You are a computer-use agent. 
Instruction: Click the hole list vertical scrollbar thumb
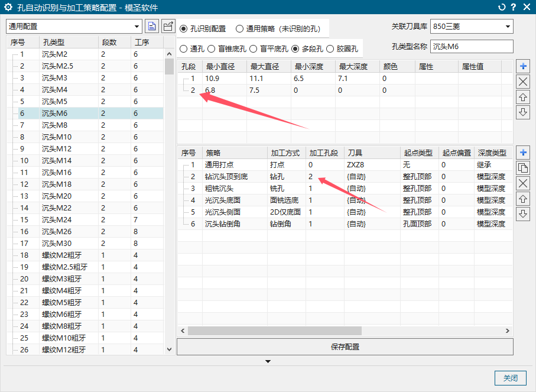pyautogui.click(x=169, y=67)
